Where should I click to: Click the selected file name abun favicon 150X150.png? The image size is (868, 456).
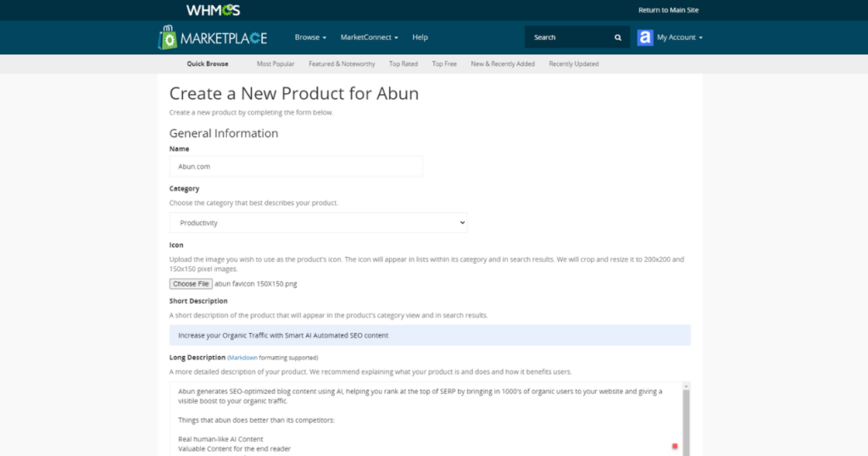(256, 284)
